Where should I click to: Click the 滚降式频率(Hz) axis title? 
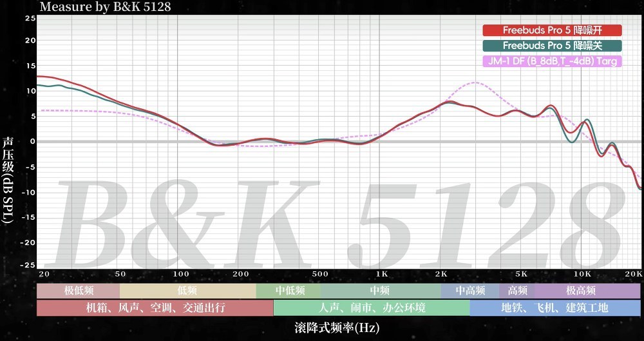[337, 328]
